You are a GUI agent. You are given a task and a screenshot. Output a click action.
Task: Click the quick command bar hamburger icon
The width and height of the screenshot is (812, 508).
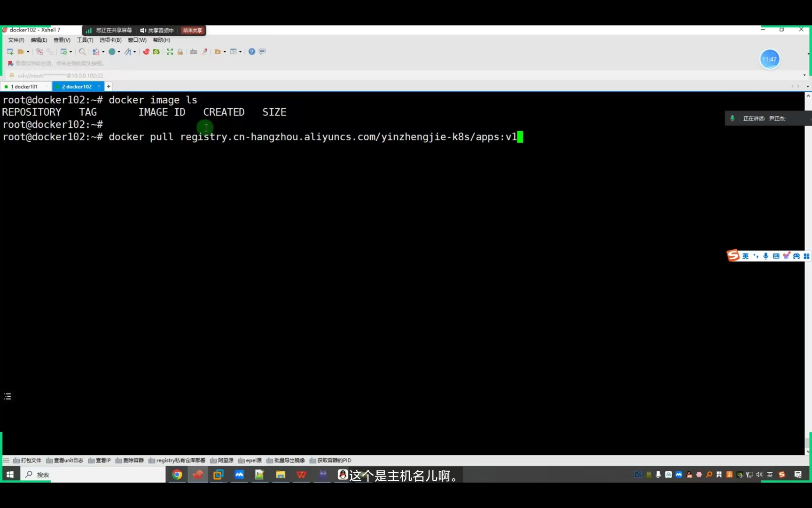coord(6,460)
